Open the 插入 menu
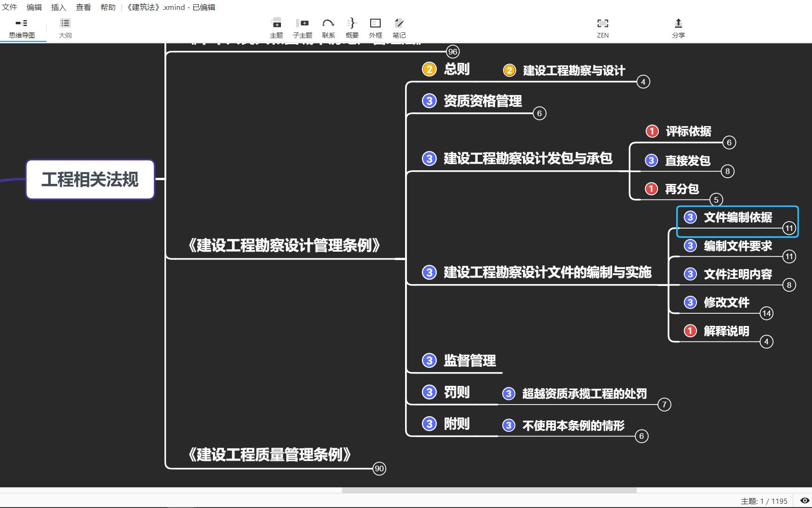 [59, 7]
